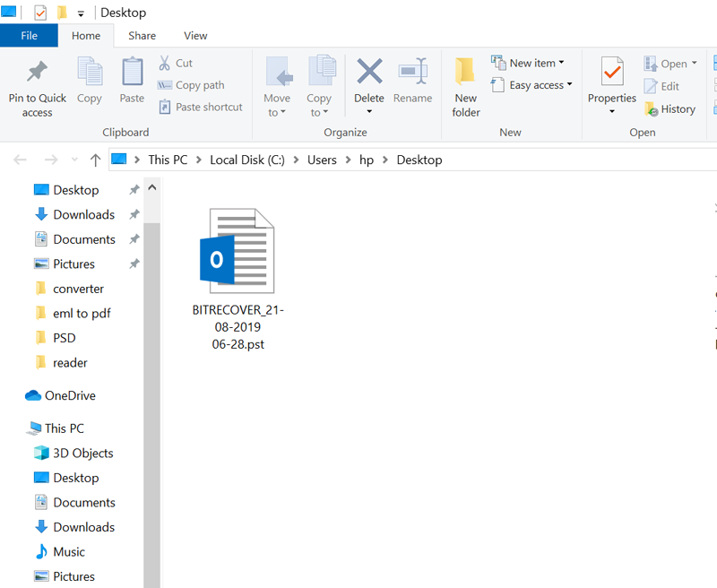Click the History ribbon command

669,109
